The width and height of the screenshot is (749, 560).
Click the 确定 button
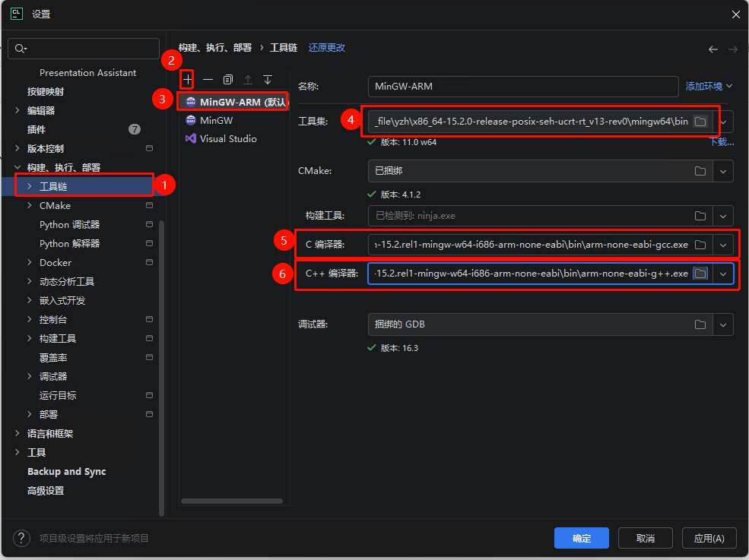(x=582, y=538)
